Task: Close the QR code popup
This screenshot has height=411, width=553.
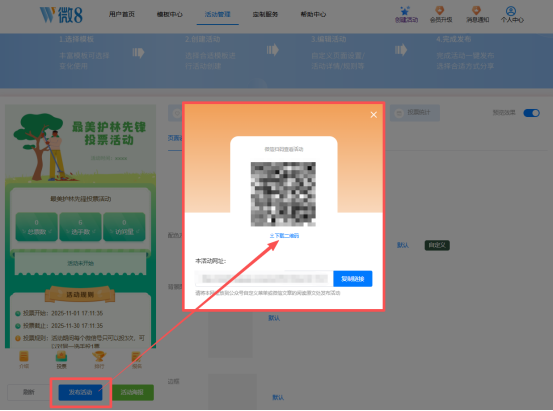Action: pyautogui.click(x=373, y=115)
